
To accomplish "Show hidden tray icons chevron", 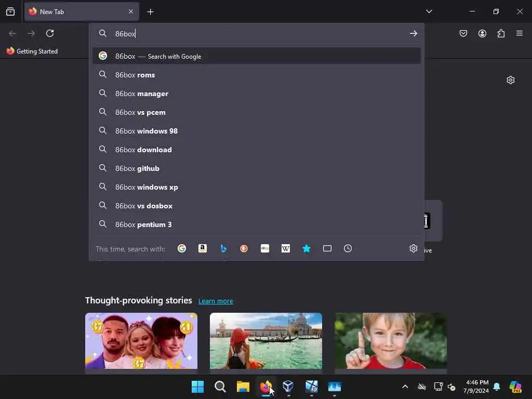I will click(x=405, y=387).
